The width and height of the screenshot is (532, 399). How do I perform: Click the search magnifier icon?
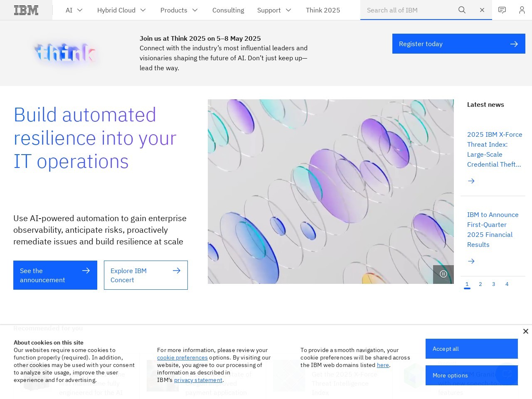pyautogui.click(x=462, y=10)
